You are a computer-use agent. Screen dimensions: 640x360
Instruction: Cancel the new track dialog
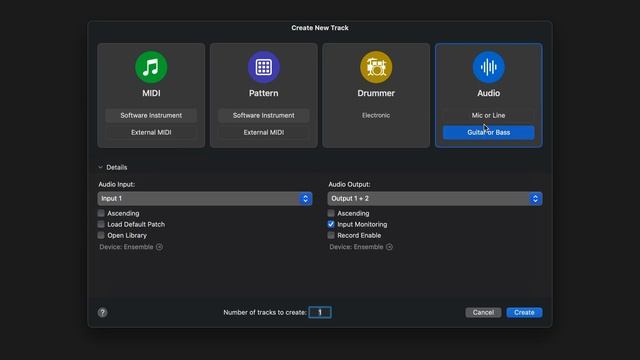tap(483, 312)
